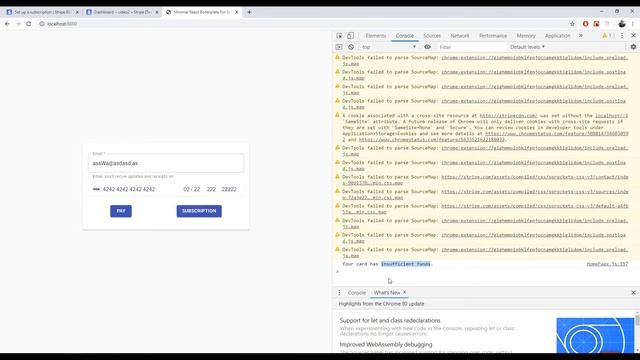Viewport: 640px width, 360px height.
Task: Click the browser back arrow
Action: (x=7, y=24)
